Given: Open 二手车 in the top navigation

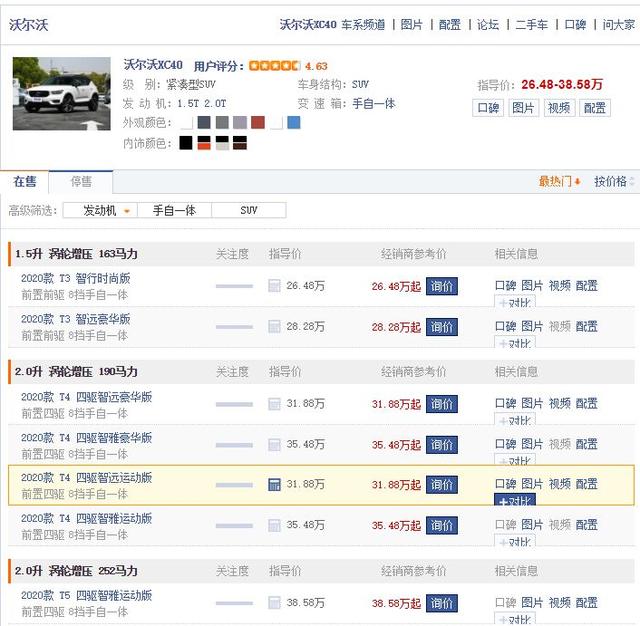Looking at the screenshot, I should click(x=532, y=25).
